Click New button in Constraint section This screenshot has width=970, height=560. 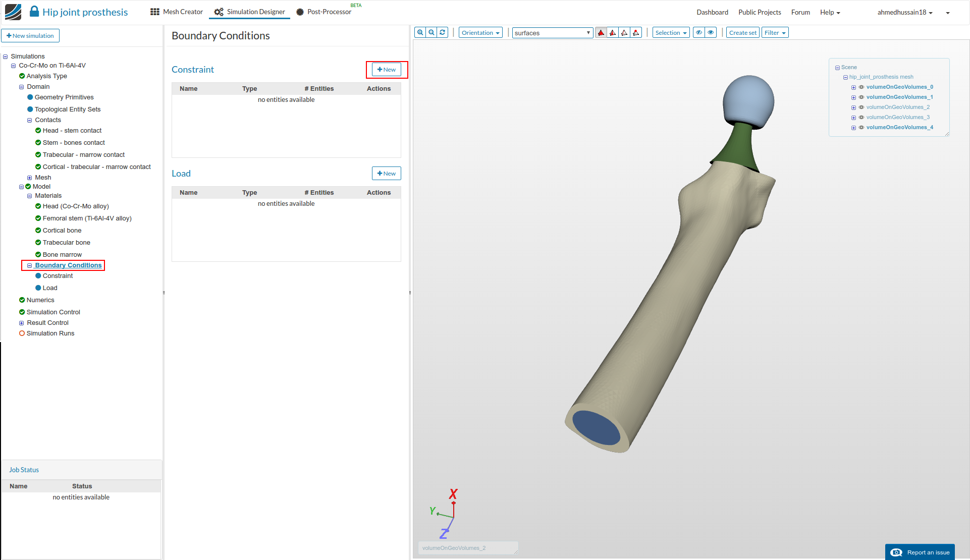tap(387, 70)
